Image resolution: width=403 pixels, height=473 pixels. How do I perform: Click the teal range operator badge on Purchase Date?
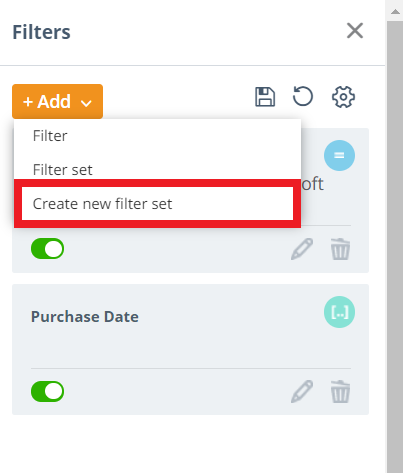coord(339,312)
